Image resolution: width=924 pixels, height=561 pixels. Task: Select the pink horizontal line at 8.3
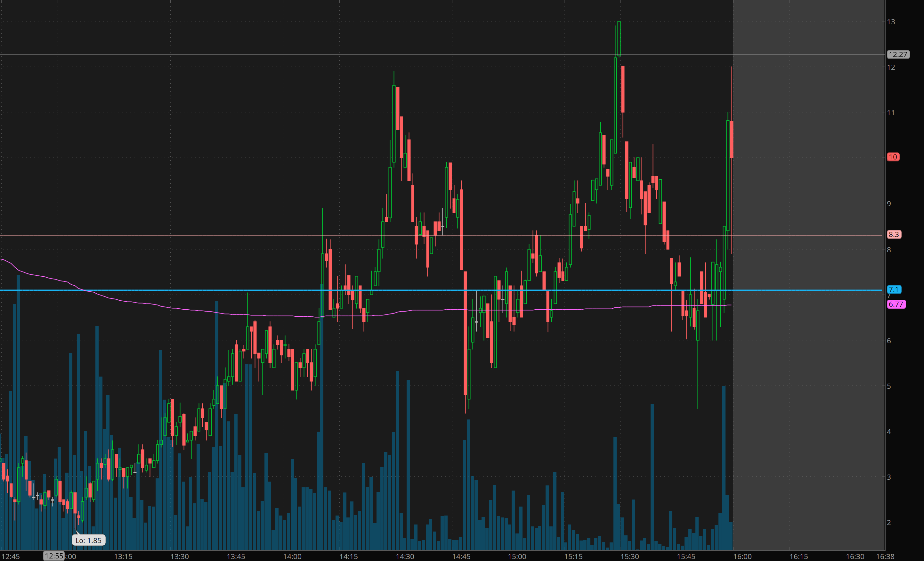pyautogui.click(x=150, y=235)
